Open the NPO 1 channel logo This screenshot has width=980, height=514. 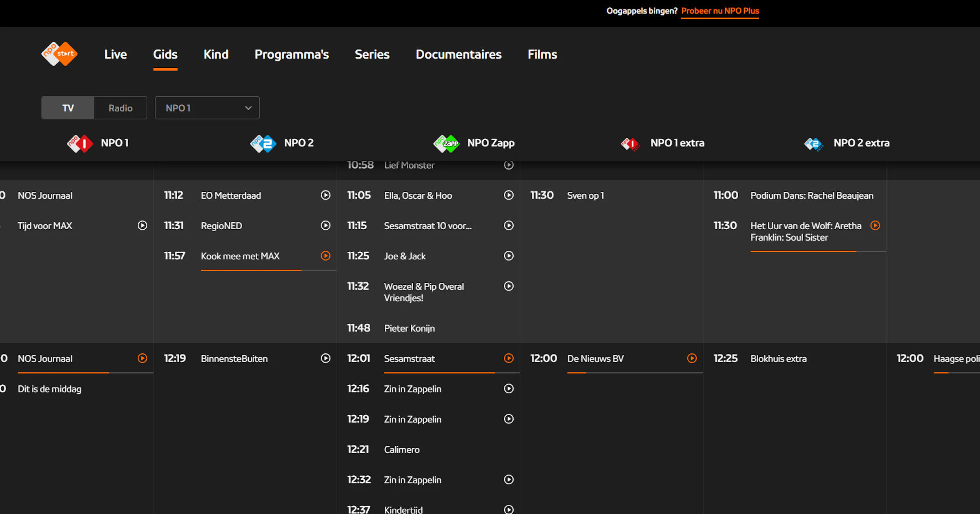[x=80, y=143]
